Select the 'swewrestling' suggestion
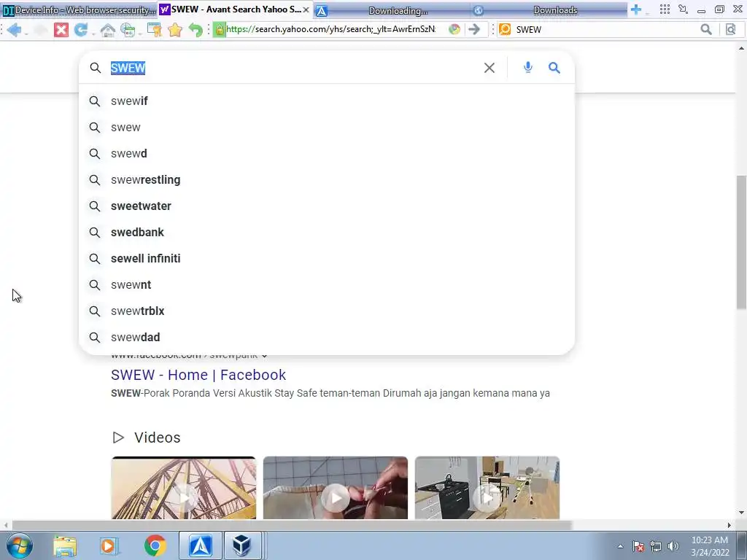747x560 pixels. pyautogui.click(x=327, y=179)
